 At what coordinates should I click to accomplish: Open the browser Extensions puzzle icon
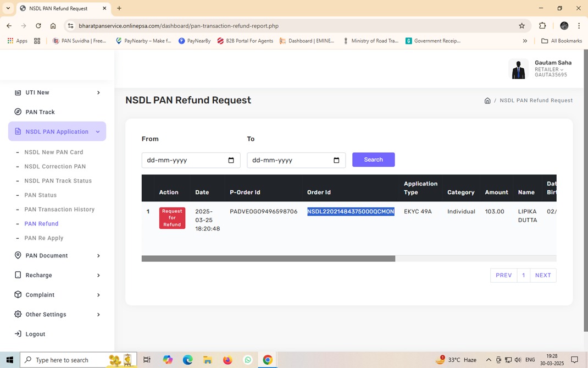pyautogui.click(x=542, y=26)
